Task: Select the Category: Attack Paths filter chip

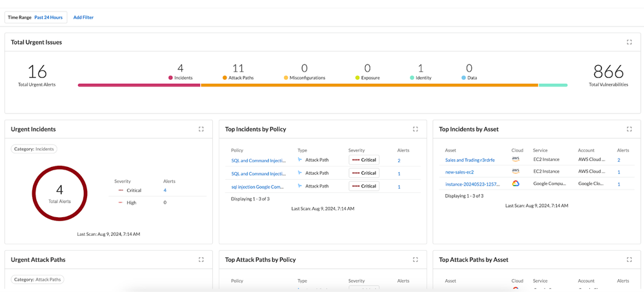Action: pyautogui.click(x=38, y=280)
